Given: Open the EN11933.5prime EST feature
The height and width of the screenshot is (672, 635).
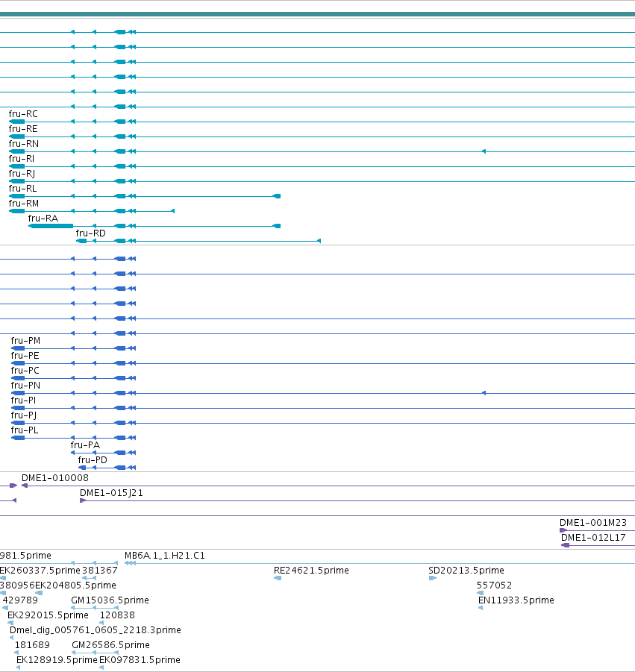Looking at the screenshot, I should click(x=516, y=600).
